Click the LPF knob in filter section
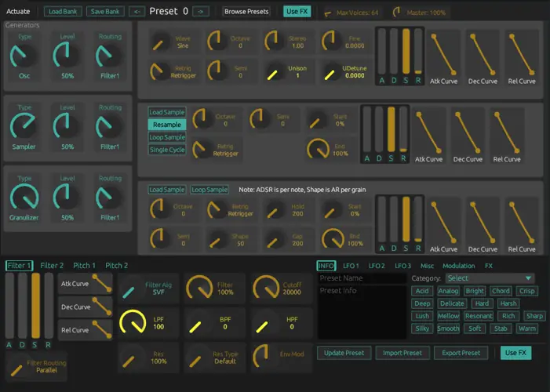The height and width of the screenshot is (392, 550). tap(133, 321)
